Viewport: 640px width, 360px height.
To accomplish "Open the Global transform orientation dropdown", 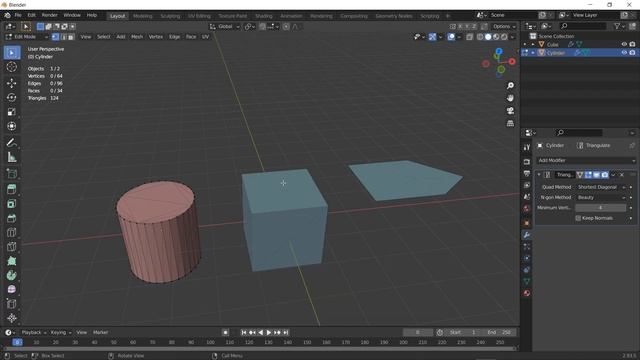I will 225,27.
